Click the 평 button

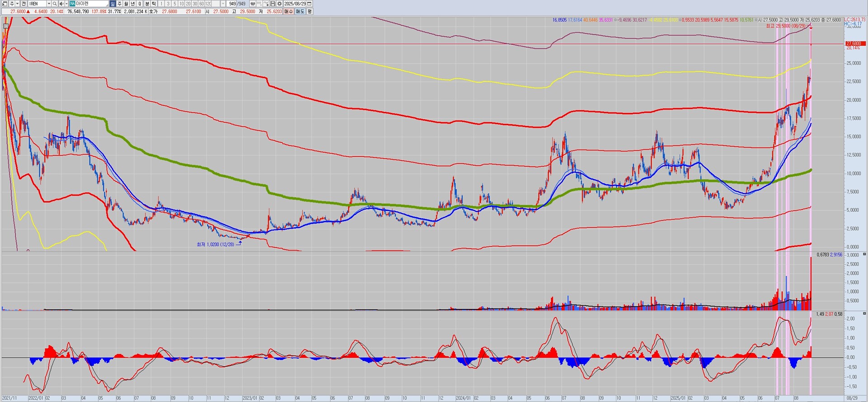point(310,11)
